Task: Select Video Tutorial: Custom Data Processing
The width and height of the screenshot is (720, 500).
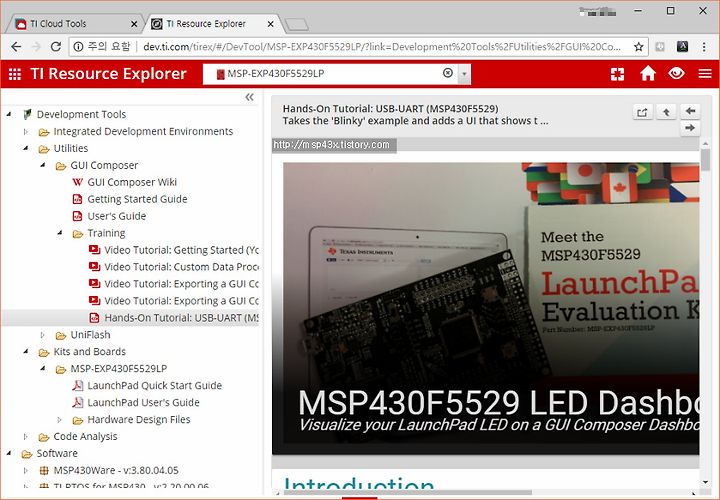Action: (181, 267)
